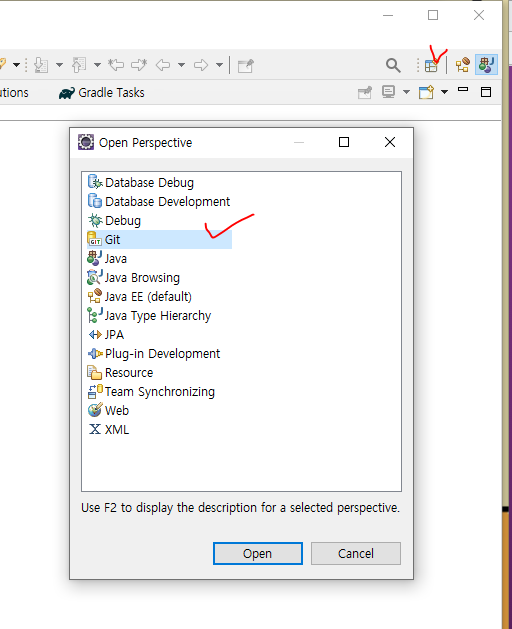Click the Open Perspective toolbar icon
The height and width of the screenshot is (629, 512).
coord(431,66)
